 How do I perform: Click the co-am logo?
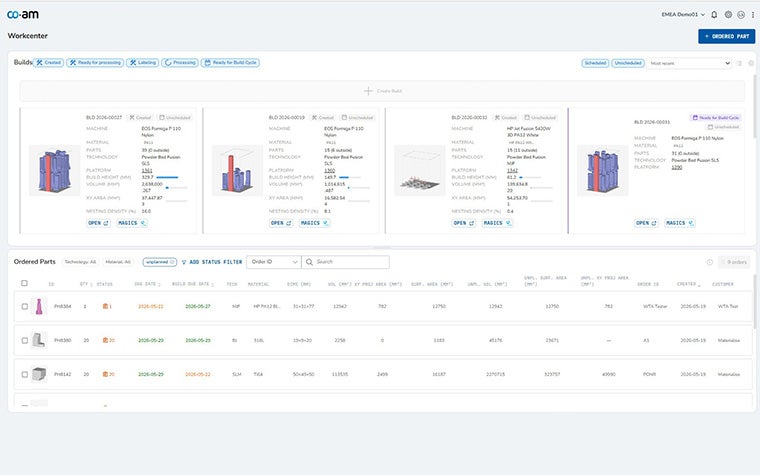[x=23, y=15]
